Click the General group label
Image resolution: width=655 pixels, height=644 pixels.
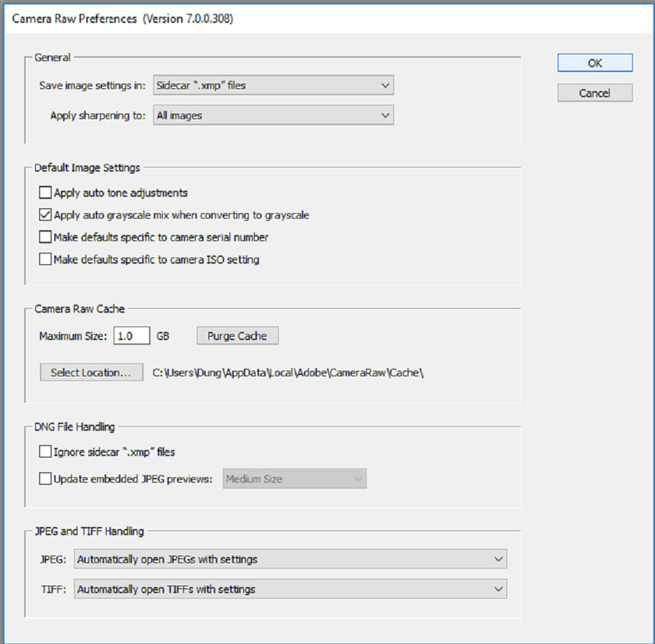(x=52, y=58)
